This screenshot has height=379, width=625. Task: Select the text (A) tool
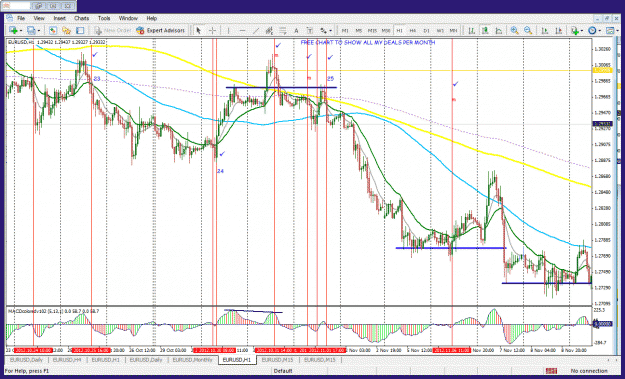[296, 30]
